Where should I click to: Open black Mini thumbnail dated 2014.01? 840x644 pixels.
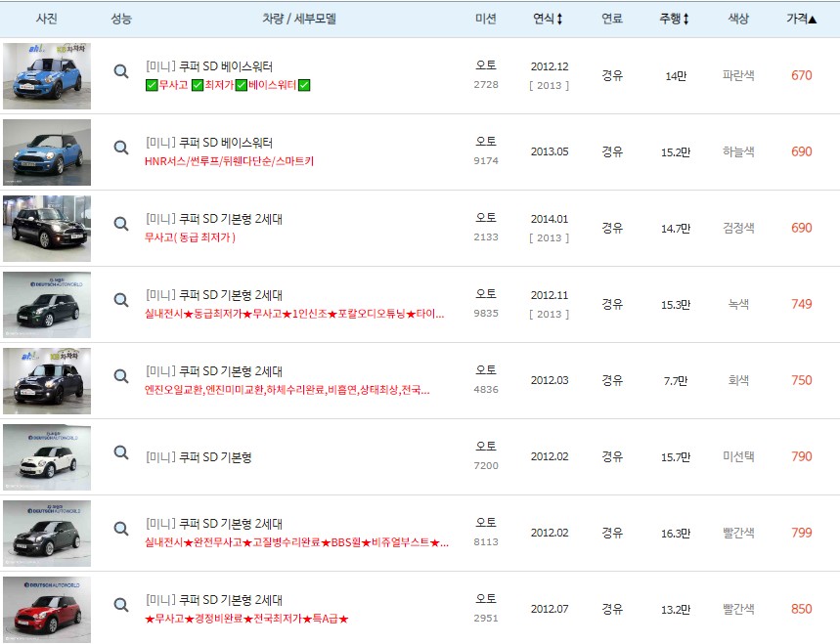point(47,229)
